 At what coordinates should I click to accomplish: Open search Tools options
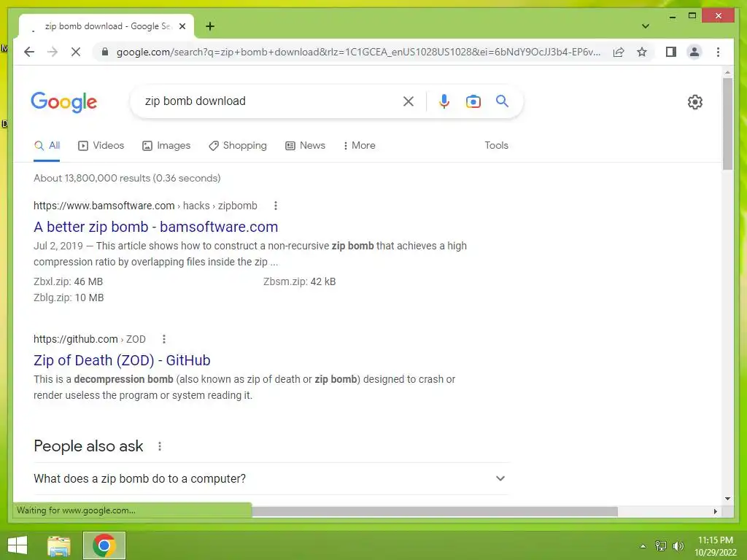496,146
